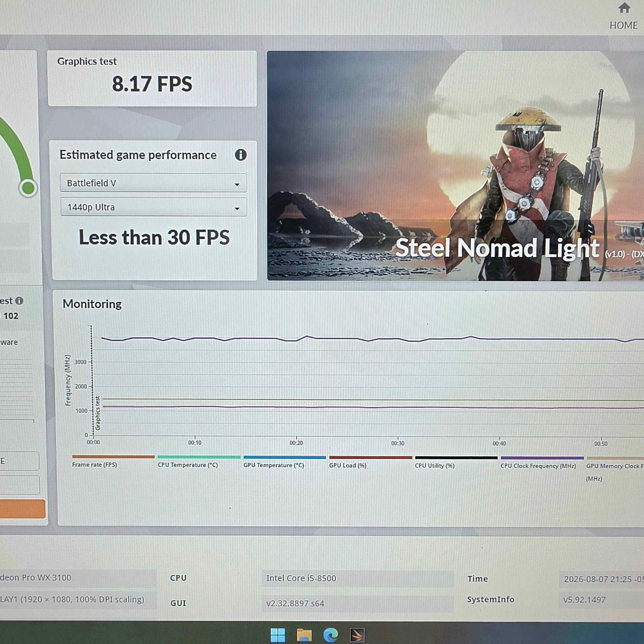
Task: Open the Estimated game performance info icon
Action: [241, 155]
